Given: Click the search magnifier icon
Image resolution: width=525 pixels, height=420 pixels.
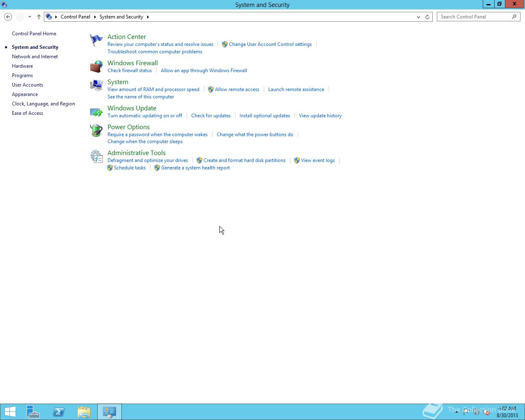Looking at the screenshot, I should point(514,17).
